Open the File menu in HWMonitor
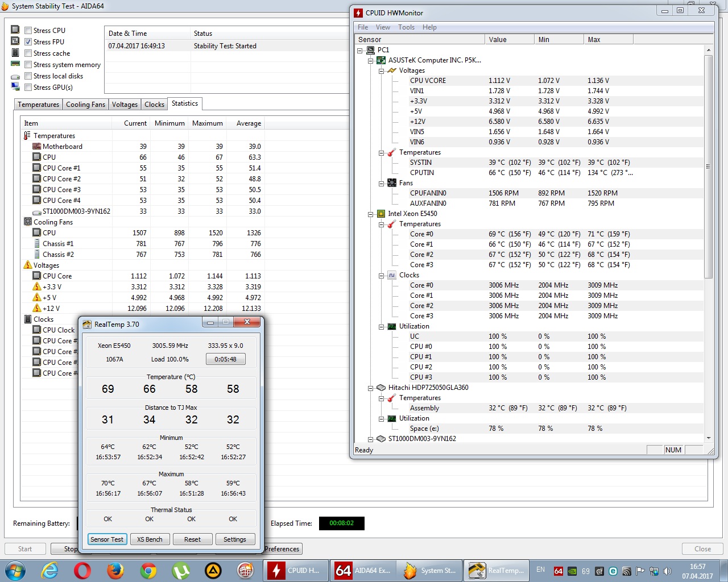 tap(363, 27)
